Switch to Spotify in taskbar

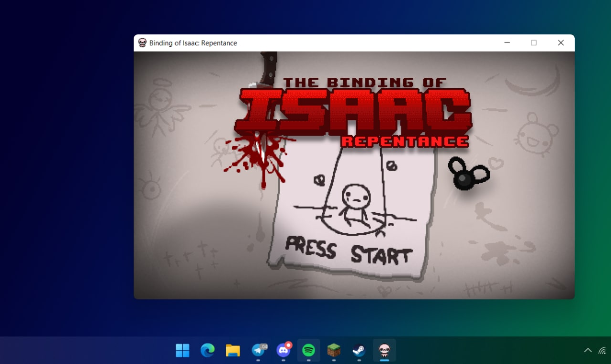point(309,351)
